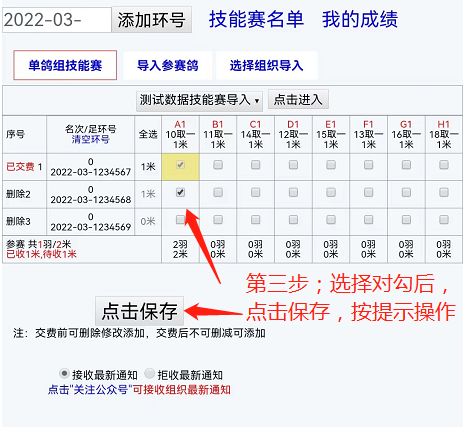468x427 pixels.
Task: Check the A1 box for ring 2022-03-1234569
Action: click(x=180, y=219)
